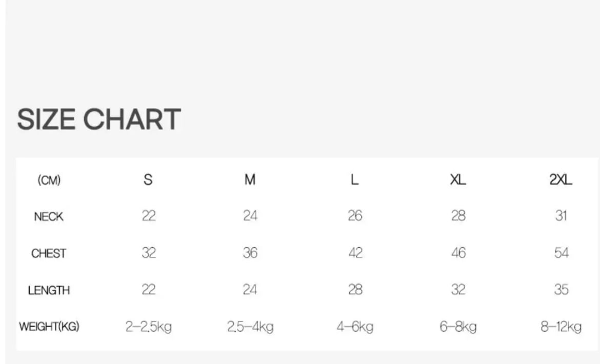Select the L size column header
Screen dimensions: 600x364
tap(355, 180)
